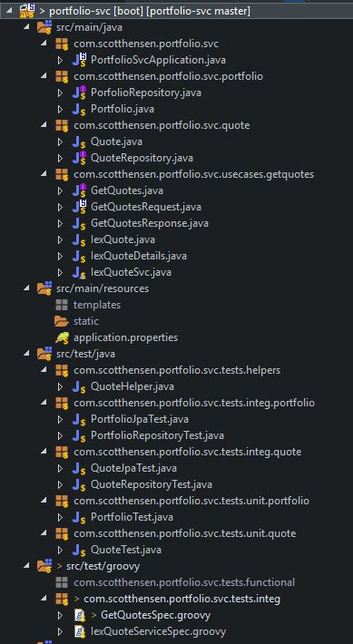The height and width of the screenshot is (644, 353).
Task: Click the com.scotthensen.portfolio.svc.quote package icon
Action: click(62, 125)
